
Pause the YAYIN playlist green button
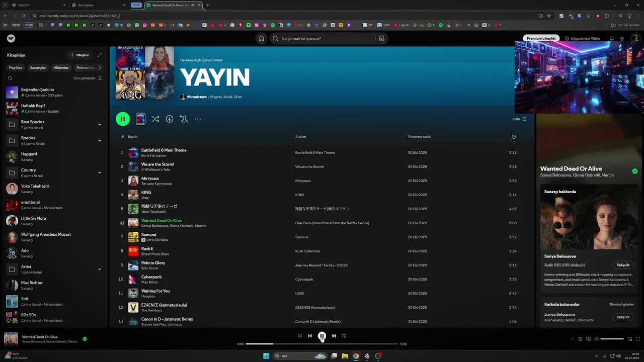123,119
